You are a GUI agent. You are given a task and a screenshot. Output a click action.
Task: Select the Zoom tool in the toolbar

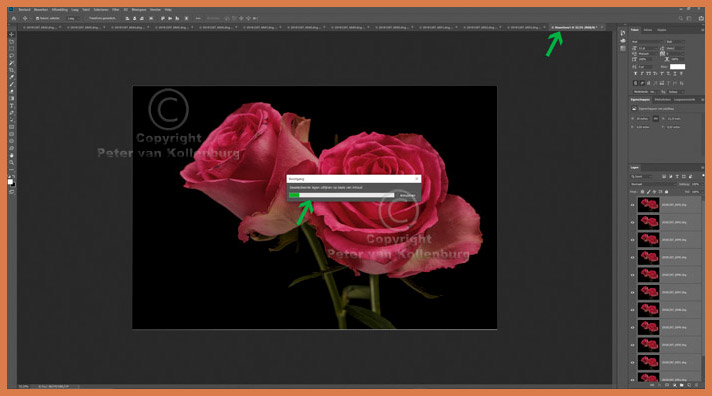coord(12,163)
